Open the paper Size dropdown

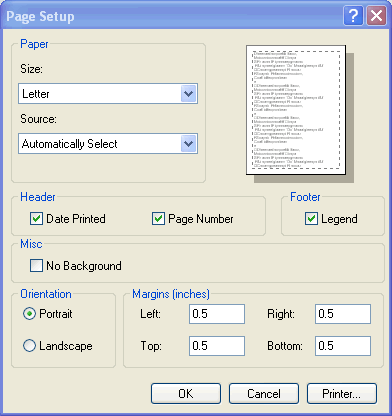click(x=108, y=94)
